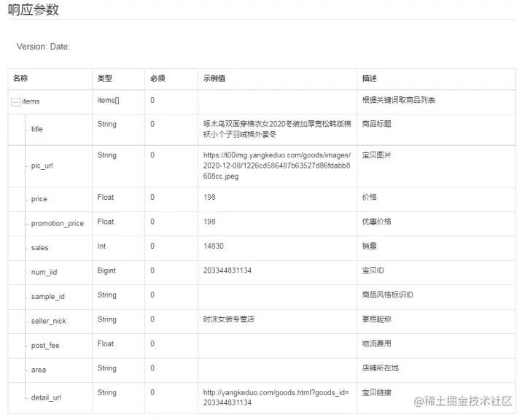Screen dimensions: 525x420
Task: Click the 名称 column header
Action: tap(20, 78)
